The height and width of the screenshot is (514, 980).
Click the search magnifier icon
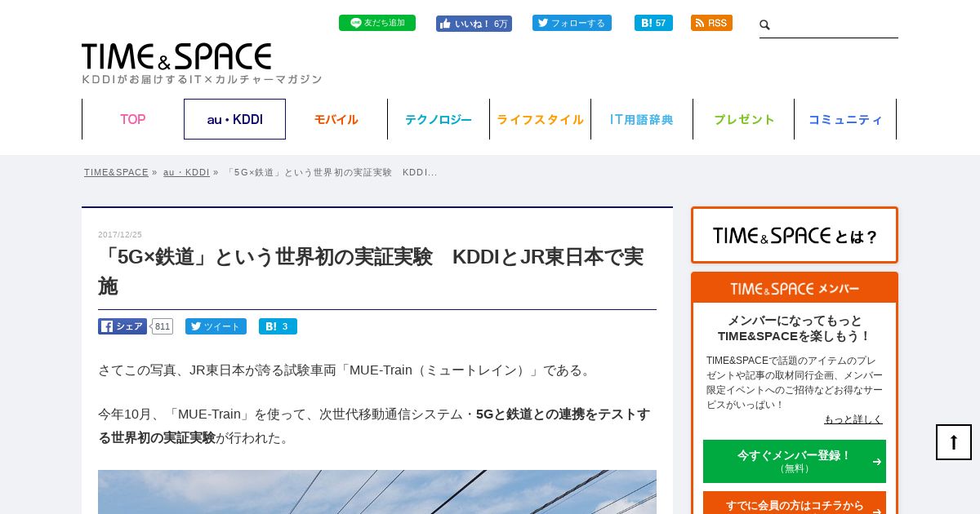pos(765,25)
